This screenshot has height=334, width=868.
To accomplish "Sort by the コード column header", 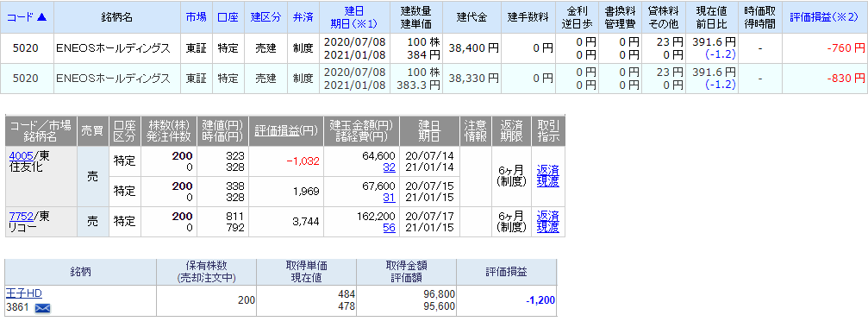I will pyautogui.click(x=27, y=17).
